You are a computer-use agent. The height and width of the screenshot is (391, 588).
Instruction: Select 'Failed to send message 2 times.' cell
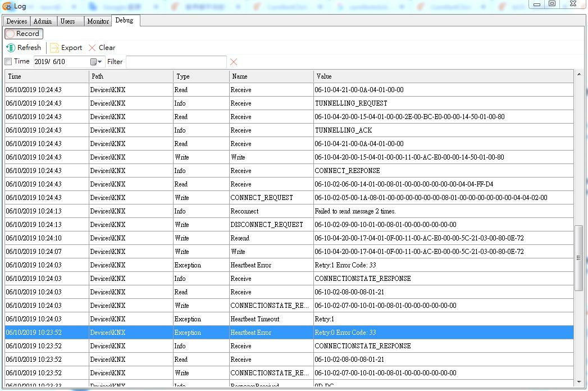click(443, 211)
